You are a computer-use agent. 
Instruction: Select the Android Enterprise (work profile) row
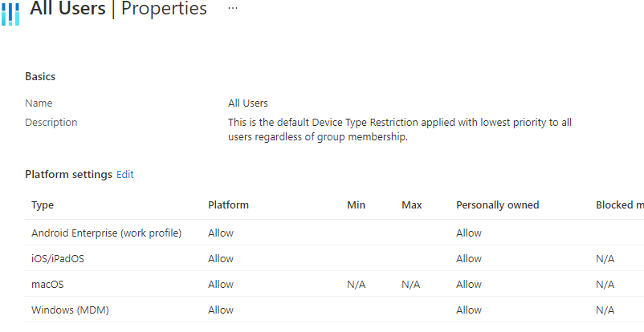[106, 233]
